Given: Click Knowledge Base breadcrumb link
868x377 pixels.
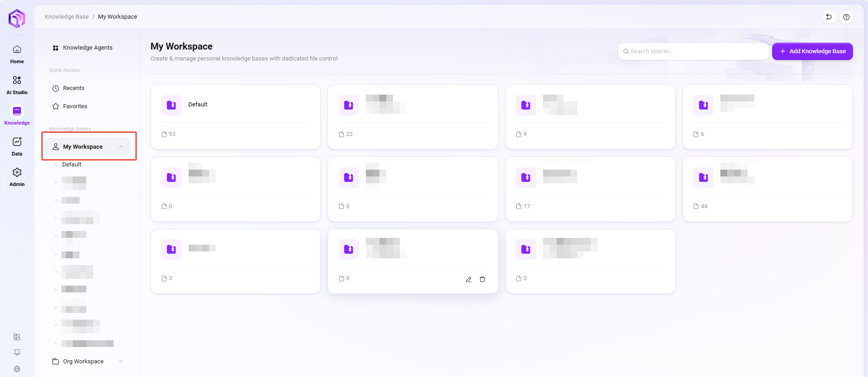Looking at the screenshot, I should 66,17.
